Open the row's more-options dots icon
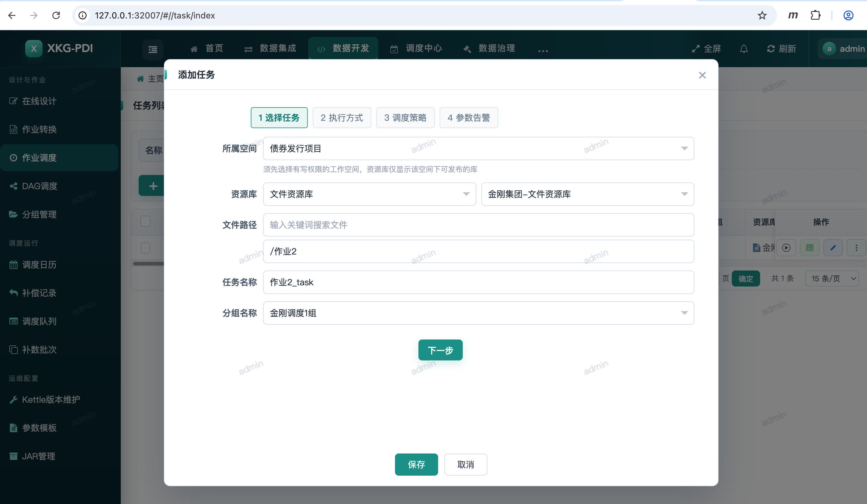The image size is (867, 504). (x=856, y=248)
